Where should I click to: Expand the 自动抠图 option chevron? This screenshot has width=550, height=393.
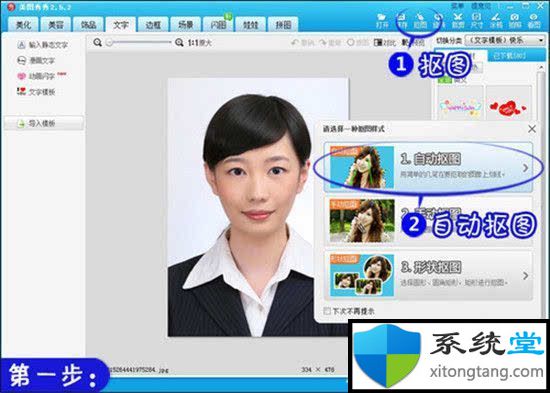coord(525,168)
